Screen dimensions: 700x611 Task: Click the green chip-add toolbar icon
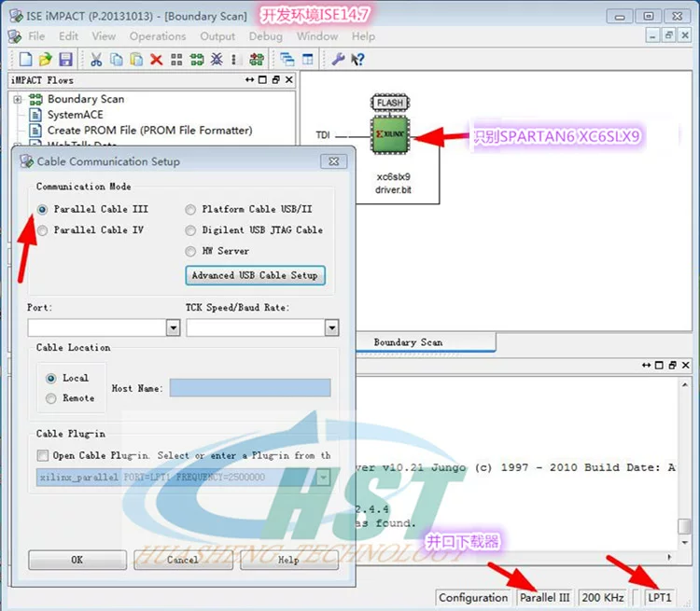pyautogui.click(x=257, y=60)
